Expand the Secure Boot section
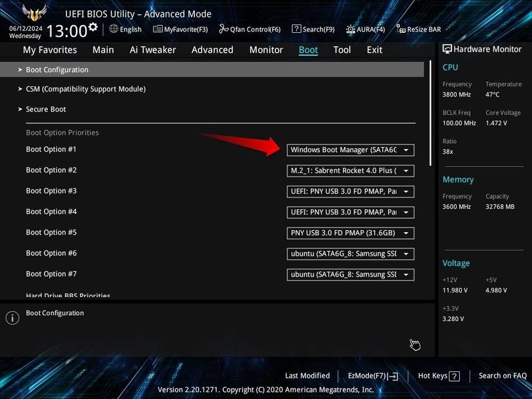This screenshot has height=399, width=532. pyautogui.click(x=45, y=109)
